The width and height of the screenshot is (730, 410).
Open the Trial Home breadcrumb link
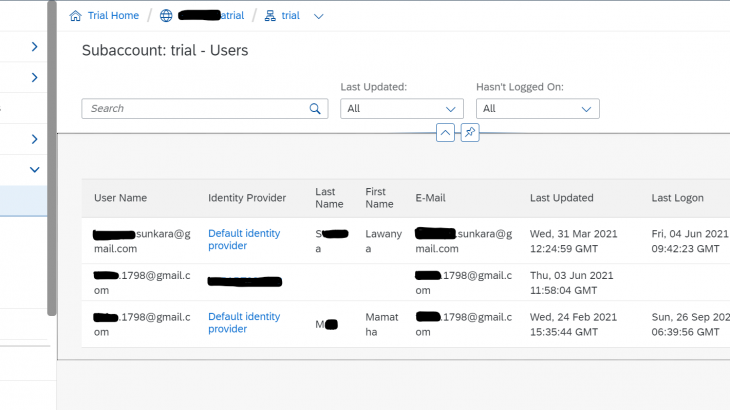click(113, 16)
